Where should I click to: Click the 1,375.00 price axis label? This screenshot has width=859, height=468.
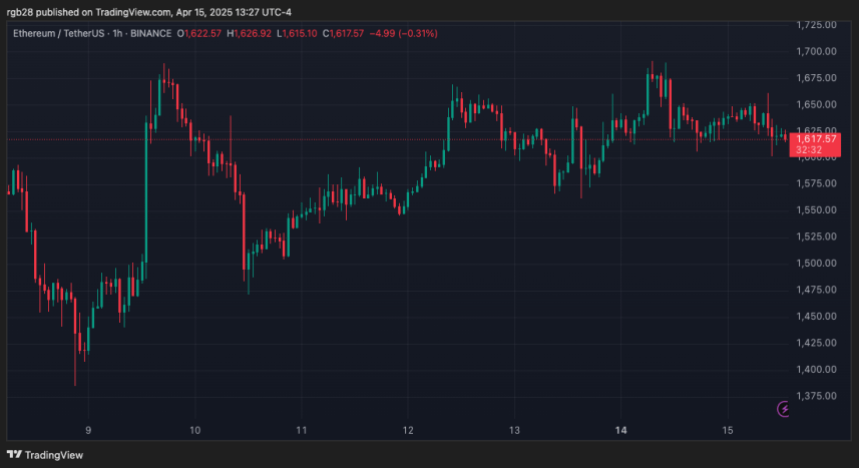tap(820, 396)
